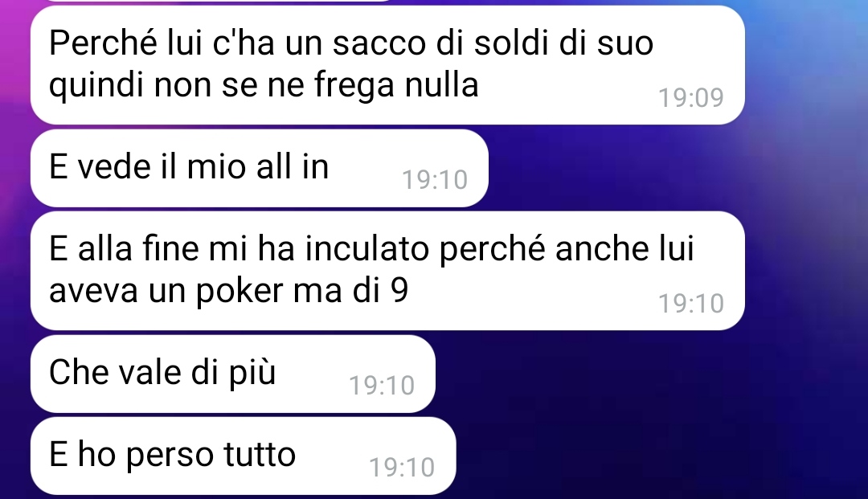Select the "E ho perso tutto" message
The height and width of the screenshot is (499, 868).
243,456
